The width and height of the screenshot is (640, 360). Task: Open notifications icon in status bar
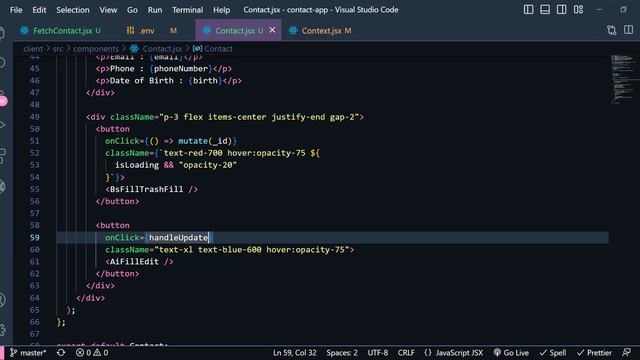pos(627,353)
